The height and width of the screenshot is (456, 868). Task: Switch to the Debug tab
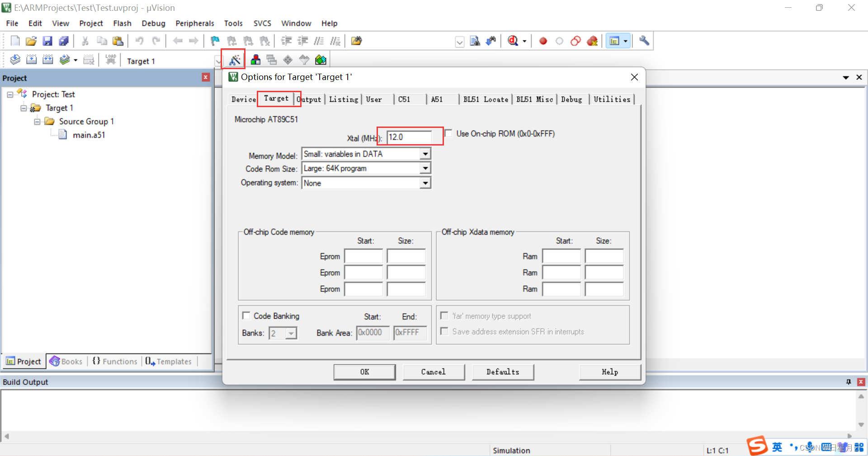point(571,99)
